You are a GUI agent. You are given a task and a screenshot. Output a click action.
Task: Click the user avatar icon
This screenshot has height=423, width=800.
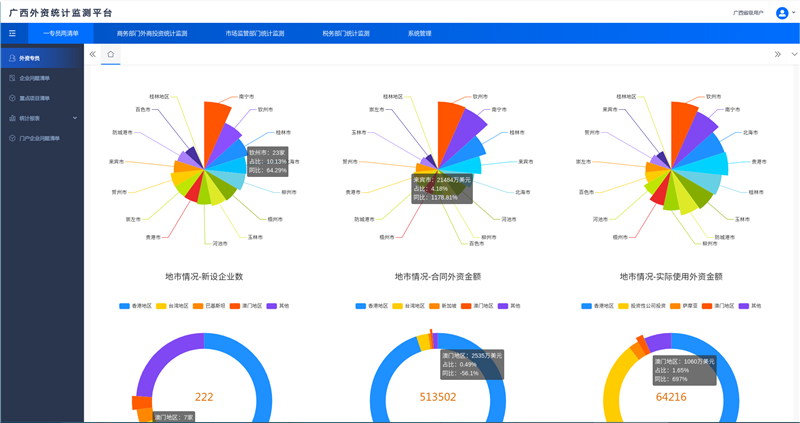click(x=782, y=12)
